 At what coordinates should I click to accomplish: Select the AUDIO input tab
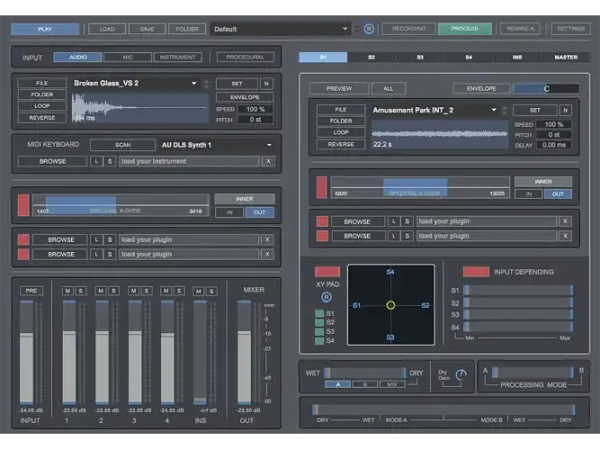point(78,57)
